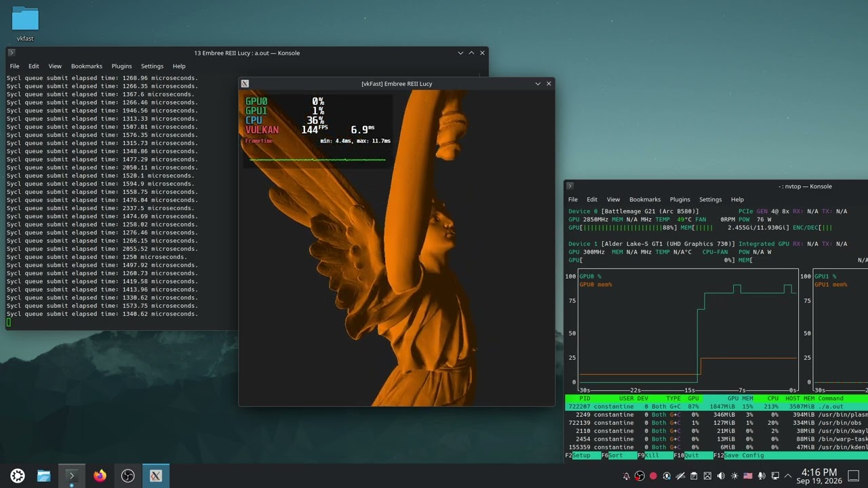The height and width of the screenshot is (488, 868).
Task: Click the red recording indicator in tray
Action: (653, 476)
